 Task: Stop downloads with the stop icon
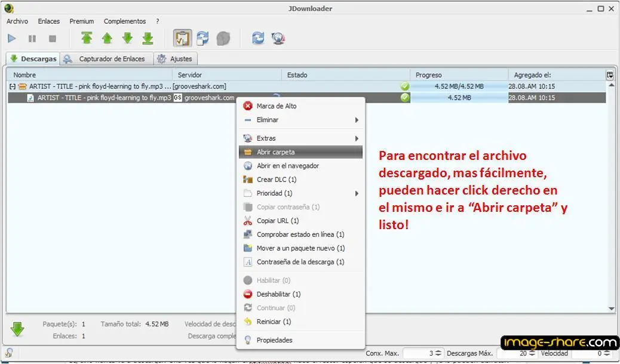click(x=52, y=38)
